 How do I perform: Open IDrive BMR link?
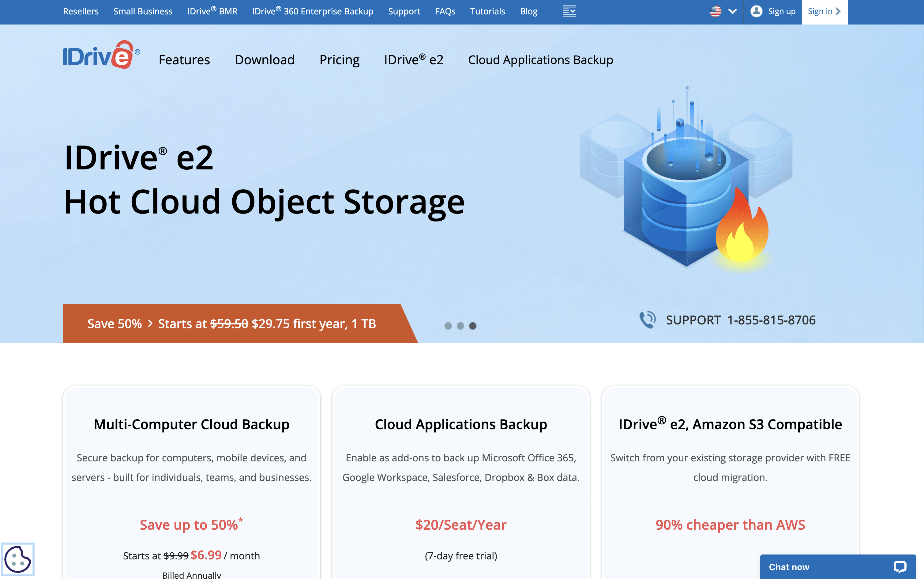[x=212, y=12]
